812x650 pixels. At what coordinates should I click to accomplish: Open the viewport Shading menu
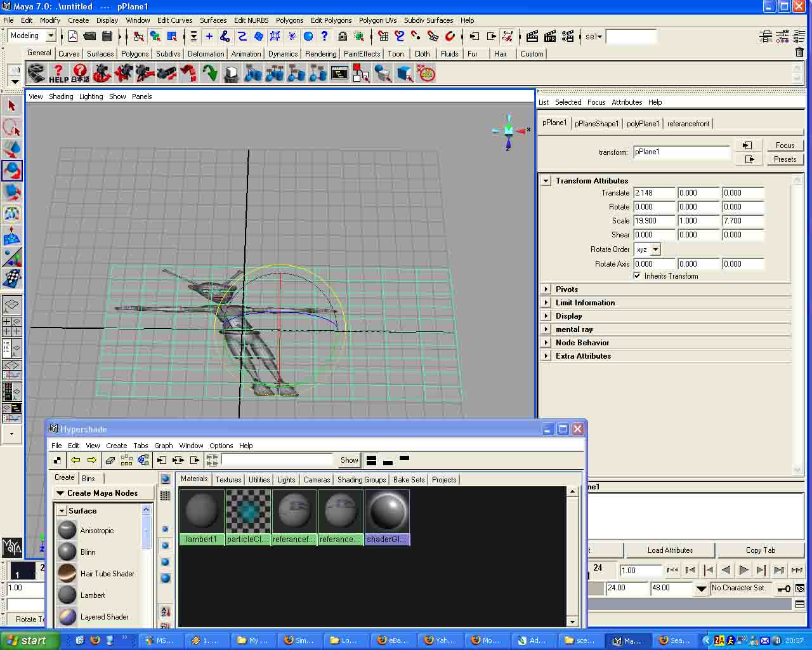(61, 96)
